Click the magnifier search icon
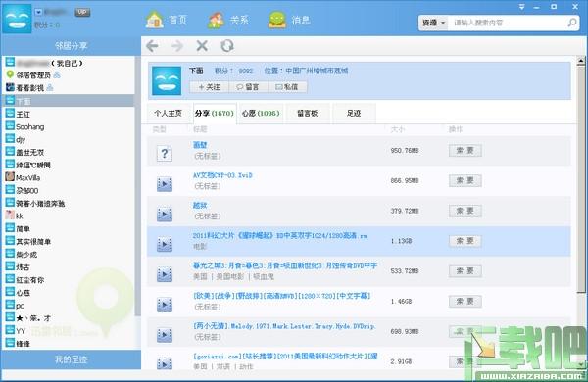Screen dimensions: 588x382 pyautogui.click(x=572, y=23)
